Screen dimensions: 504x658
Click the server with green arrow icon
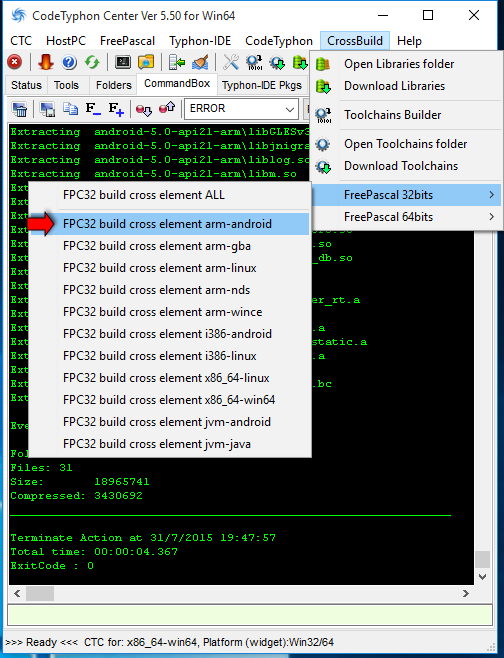[177, 63]
